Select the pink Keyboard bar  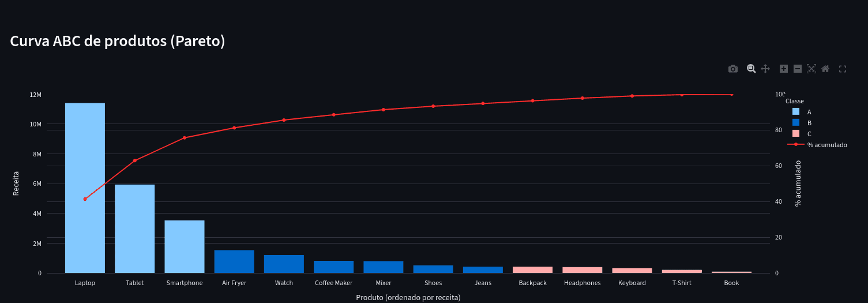coord(632,271)
